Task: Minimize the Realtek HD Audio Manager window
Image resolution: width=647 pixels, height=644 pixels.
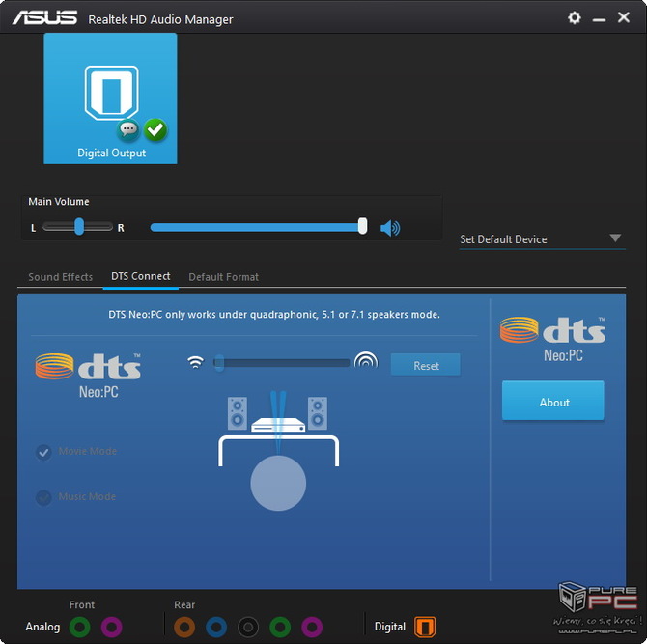Action: [599, 19]
